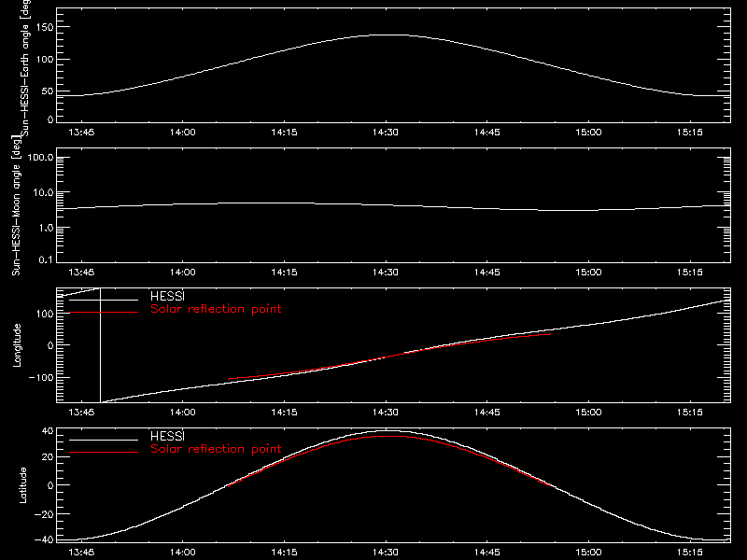
Task: Click 13:45 time label under Earth angle plot
Action: pos(81,133)
